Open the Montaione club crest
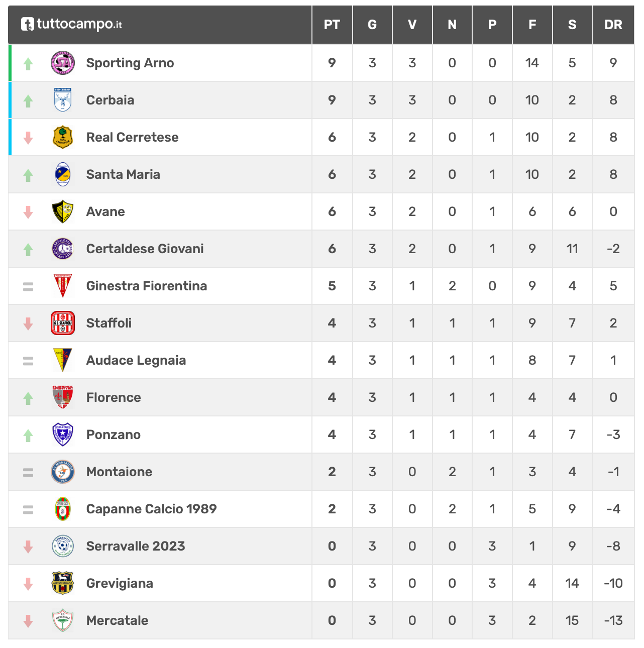 (x=63, y=472)
